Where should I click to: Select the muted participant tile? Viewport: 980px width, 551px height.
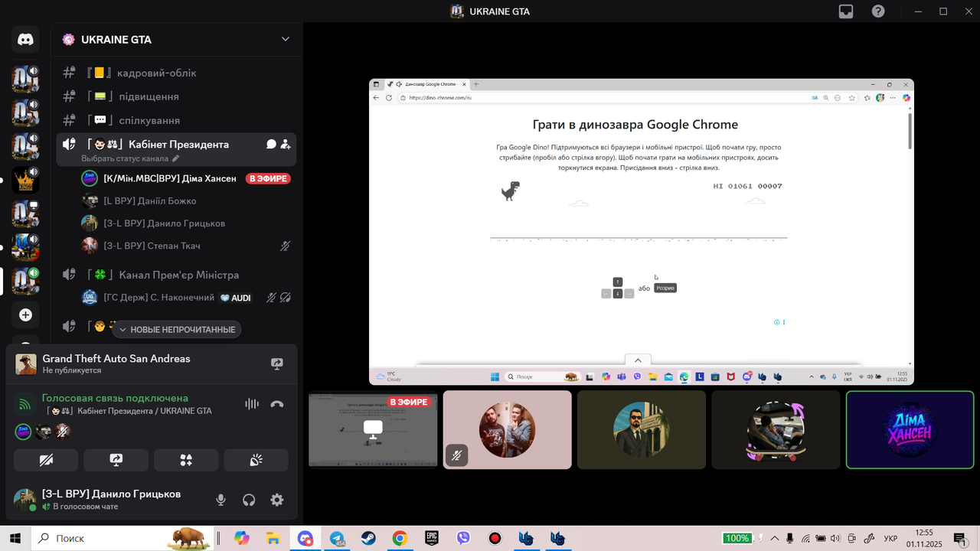(508, 430)
